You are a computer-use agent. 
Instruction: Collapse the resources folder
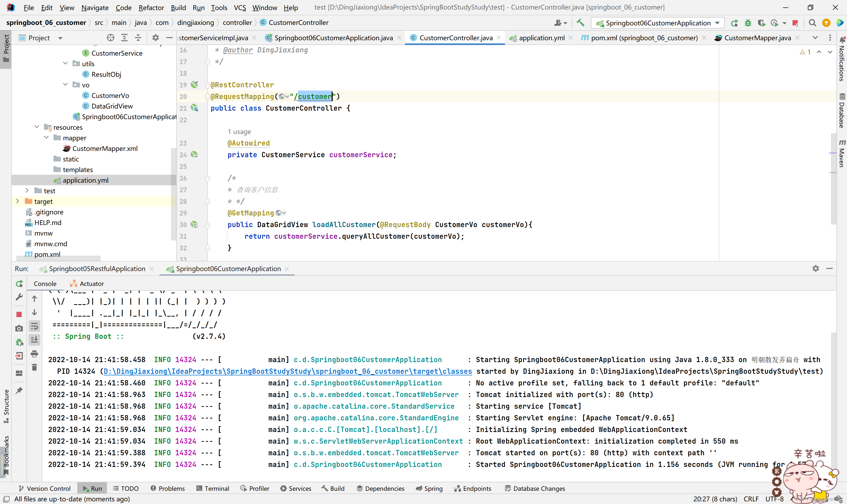pos(37,127)
